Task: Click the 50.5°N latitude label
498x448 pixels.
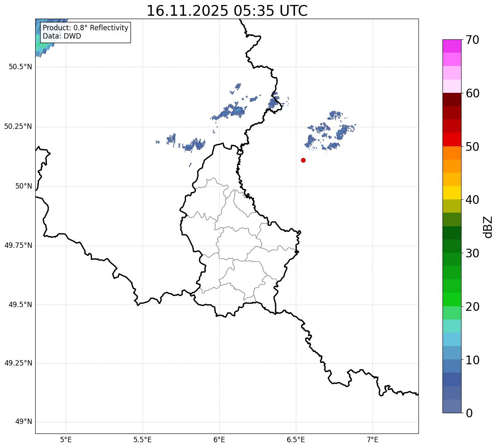Action: point(20,67)
